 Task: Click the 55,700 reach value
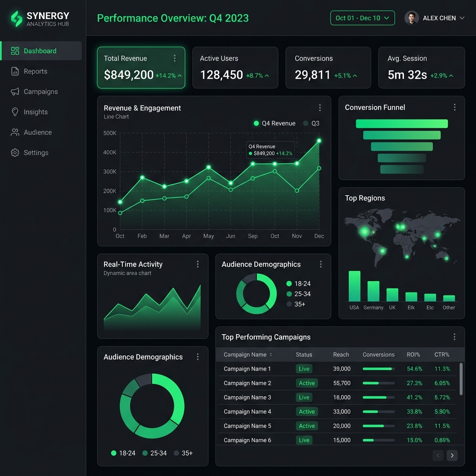point(342,383)
